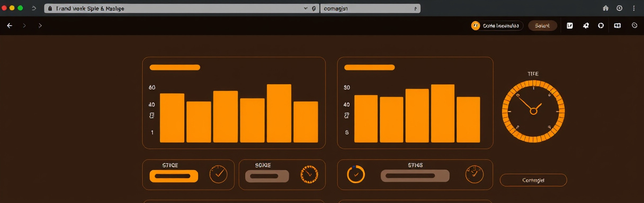Image resolution: width=644 pixels, height=203 pixels.
Task: Click the orange pill button in the STAGE card
Action: coord(174,176)
